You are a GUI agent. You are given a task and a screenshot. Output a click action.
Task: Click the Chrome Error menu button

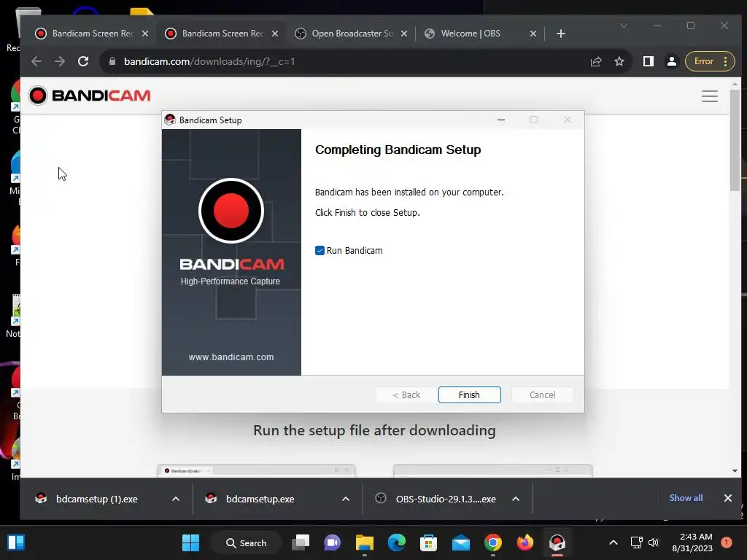click(710, 61)
